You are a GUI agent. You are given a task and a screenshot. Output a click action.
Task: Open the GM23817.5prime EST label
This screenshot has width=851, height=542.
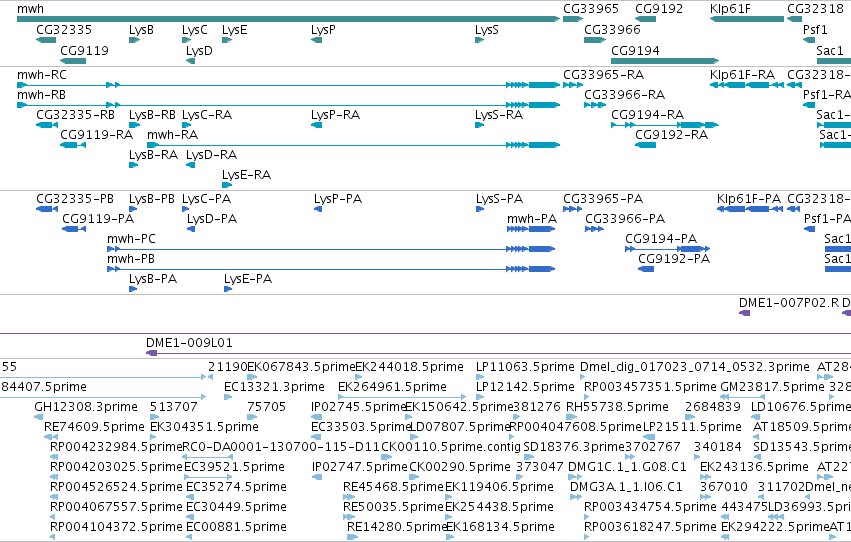772,387
